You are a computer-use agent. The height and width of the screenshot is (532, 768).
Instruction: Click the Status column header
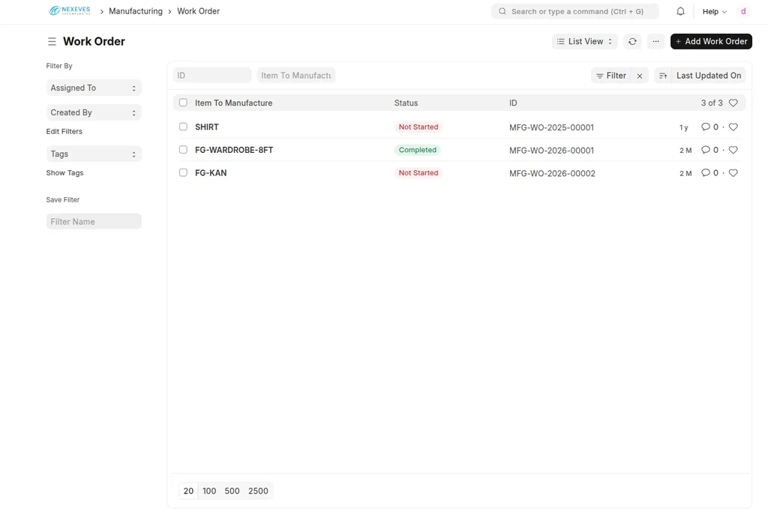click(x=406, y=103)
